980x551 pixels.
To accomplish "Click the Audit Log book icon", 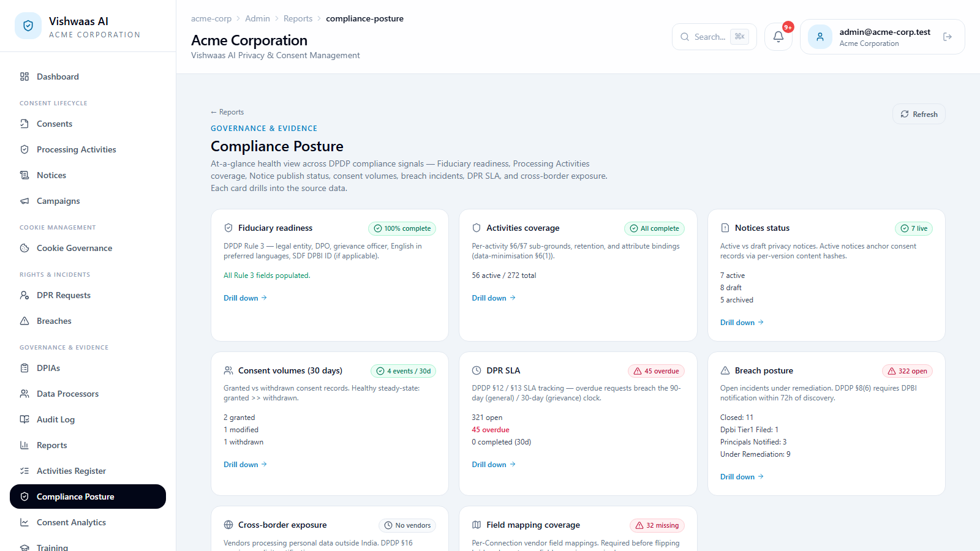I will click(24, 419).
